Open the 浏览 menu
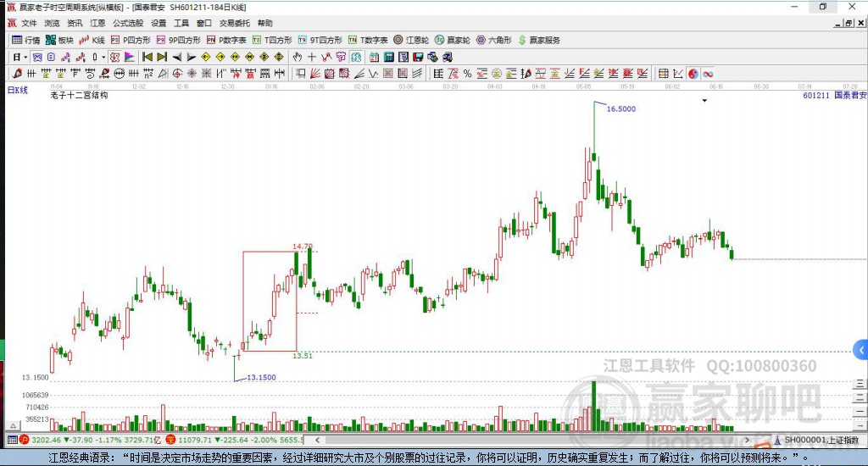The image size is (868, 466). [52, 23]
